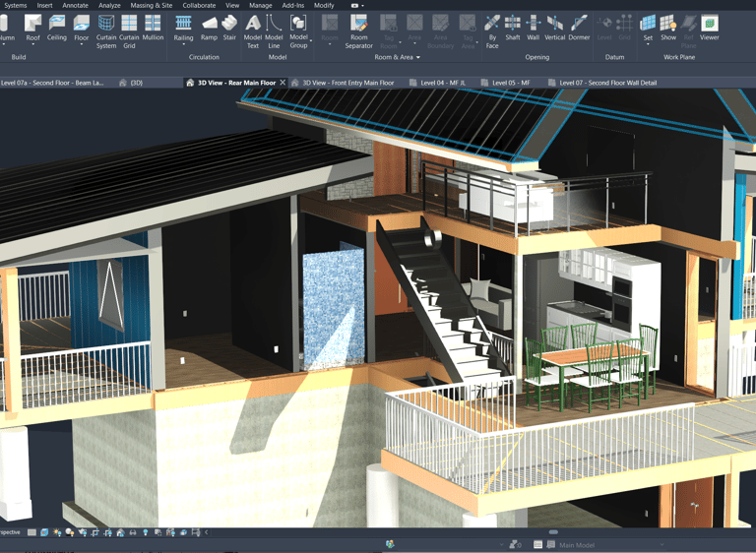Toggle Show Crop Region icon
756x553 pixels.
coord(107,532)
